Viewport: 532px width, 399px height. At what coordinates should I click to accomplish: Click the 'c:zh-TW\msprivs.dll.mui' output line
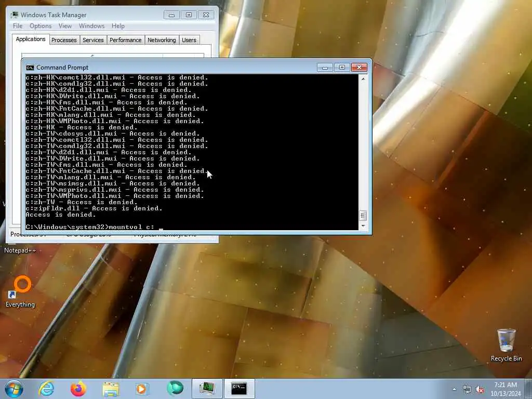point(115,190)
